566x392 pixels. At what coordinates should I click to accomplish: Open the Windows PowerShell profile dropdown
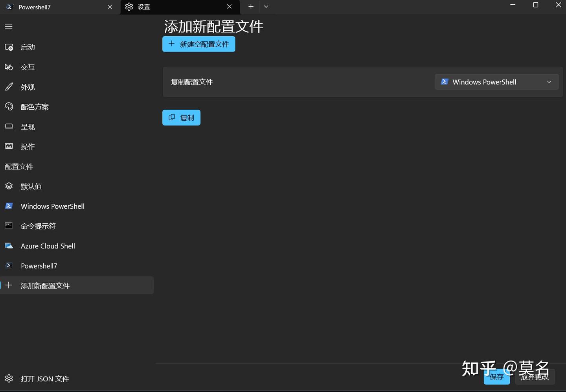496,82
